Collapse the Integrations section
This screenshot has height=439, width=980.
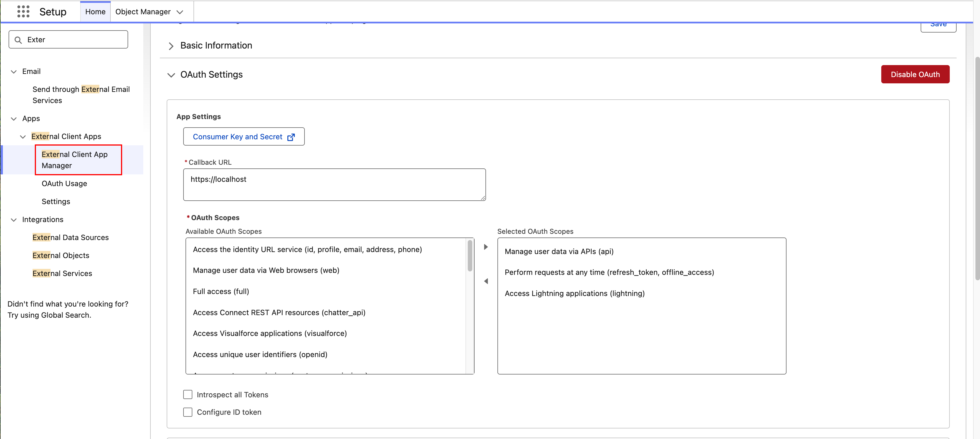click(x=14, y=220)
